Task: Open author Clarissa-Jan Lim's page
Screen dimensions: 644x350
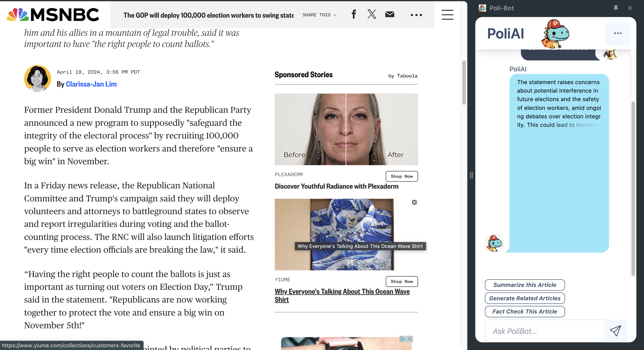Action: click(91, 84)
